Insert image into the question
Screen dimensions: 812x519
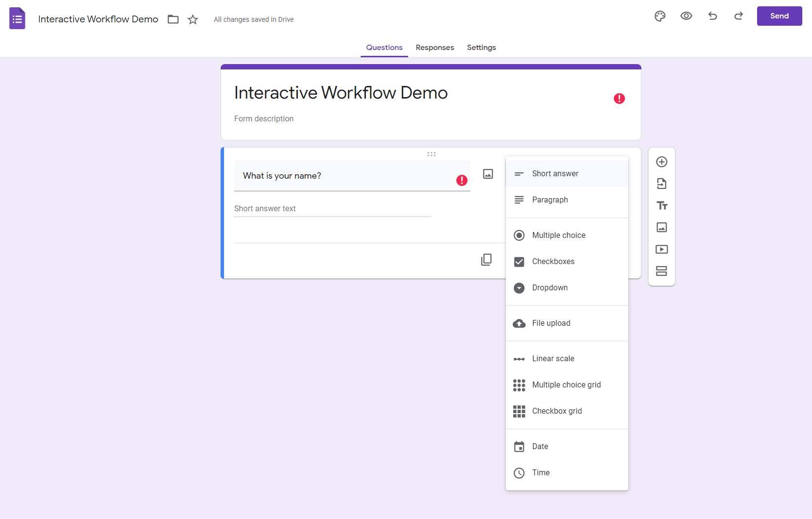[x=488, y=174]
